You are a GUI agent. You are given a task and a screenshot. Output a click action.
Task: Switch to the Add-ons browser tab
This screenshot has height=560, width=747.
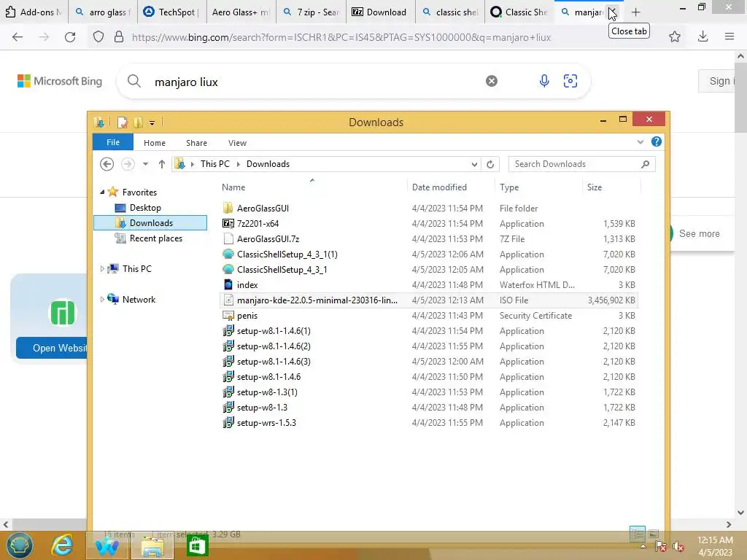[x=34, y=12]
